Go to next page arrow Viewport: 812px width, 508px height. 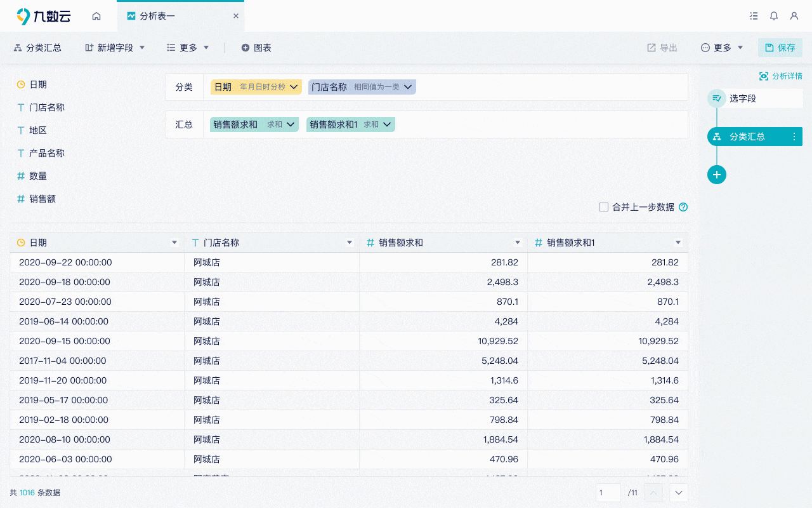(x=679, y=493)
